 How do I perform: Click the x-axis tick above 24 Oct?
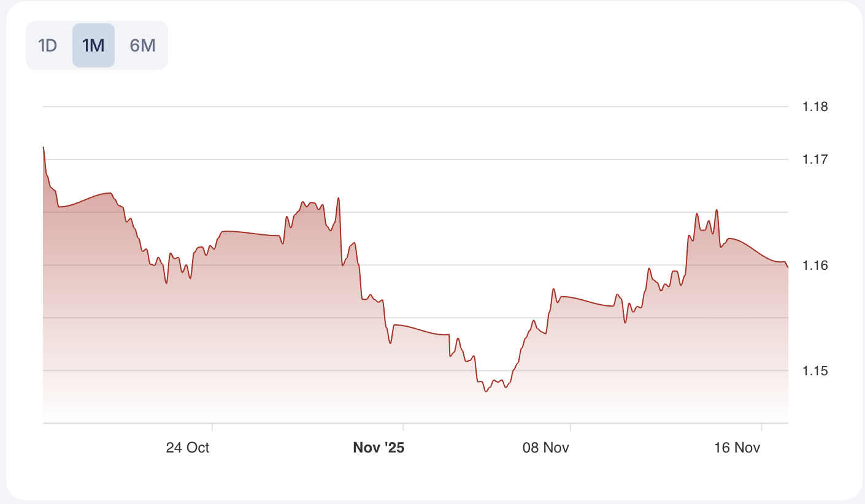coord(212,426)
